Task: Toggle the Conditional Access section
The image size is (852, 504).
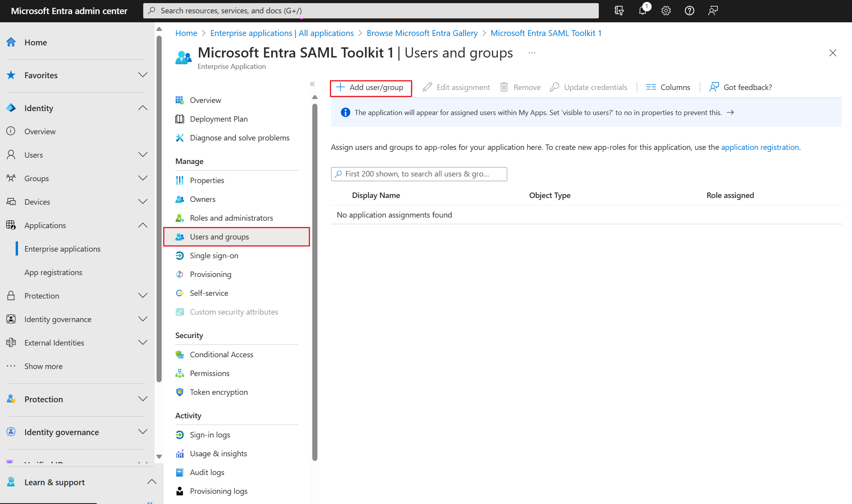Action: click(x=222, y=354)
